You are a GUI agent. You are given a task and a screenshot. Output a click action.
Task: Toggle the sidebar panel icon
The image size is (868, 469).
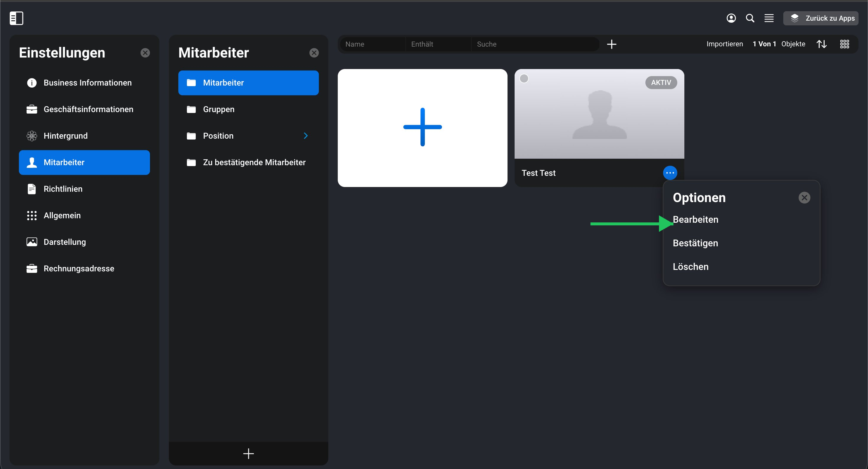coord(16,18)
